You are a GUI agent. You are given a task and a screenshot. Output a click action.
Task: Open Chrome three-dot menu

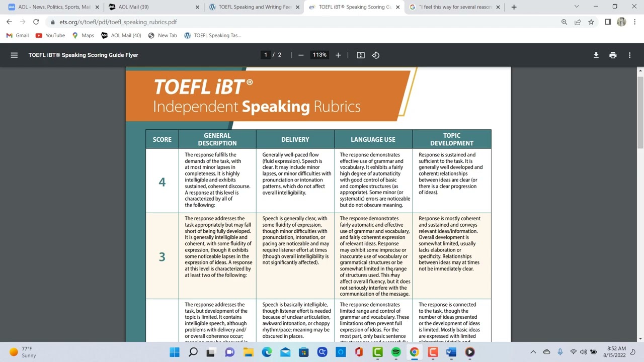[635, 22]
